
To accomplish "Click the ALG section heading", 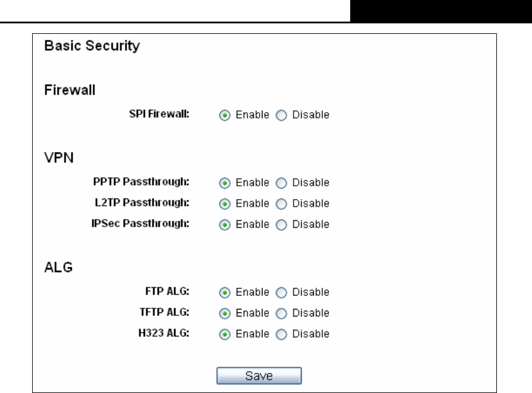I will [x=58, y=267].
